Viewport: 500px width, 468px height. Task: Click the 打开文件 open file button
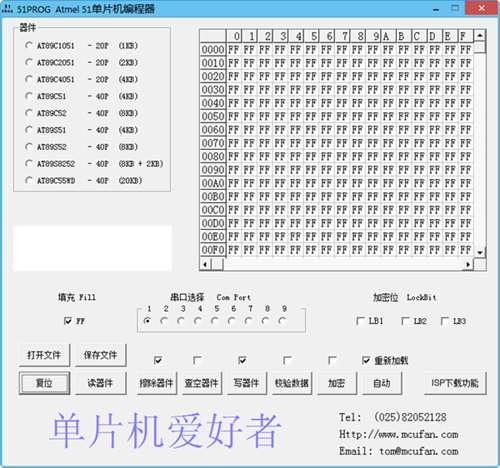pyautogui.click(x=44, y=355)
